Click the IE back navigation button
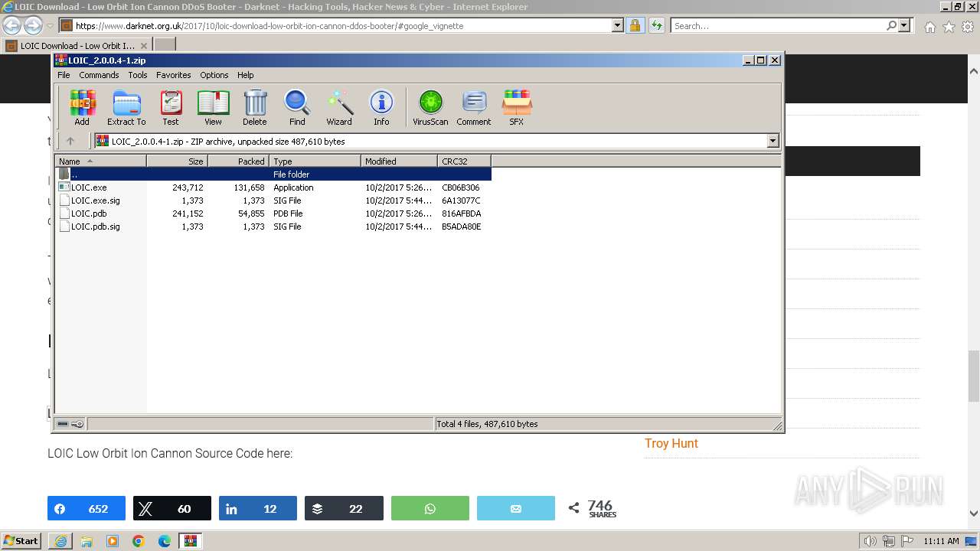The image size is (980, 551). 11,25
